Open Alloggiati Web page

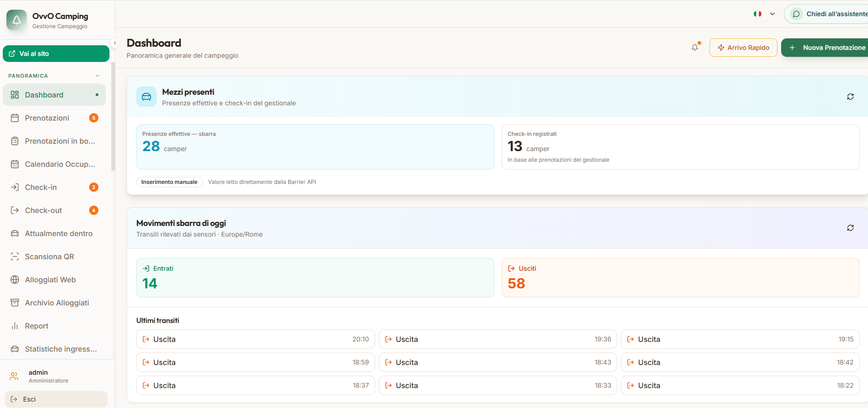55,280
